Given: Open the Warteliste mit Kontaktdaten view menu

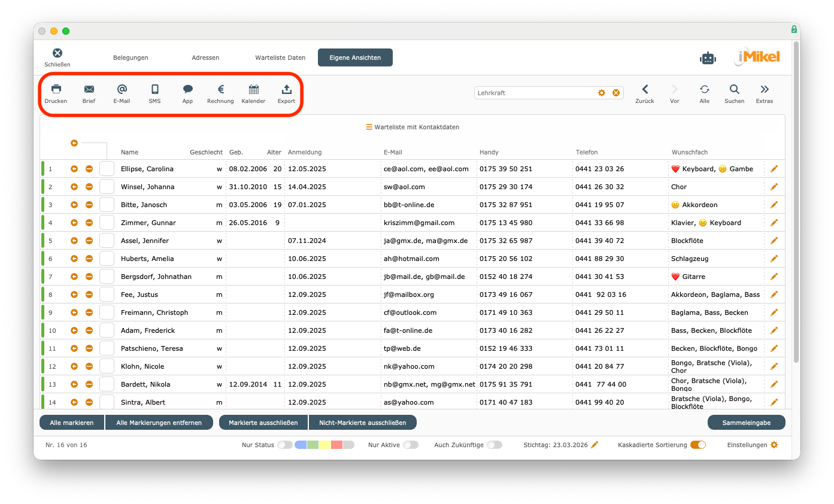Looking at the screenshot, I should coord(369,127).
